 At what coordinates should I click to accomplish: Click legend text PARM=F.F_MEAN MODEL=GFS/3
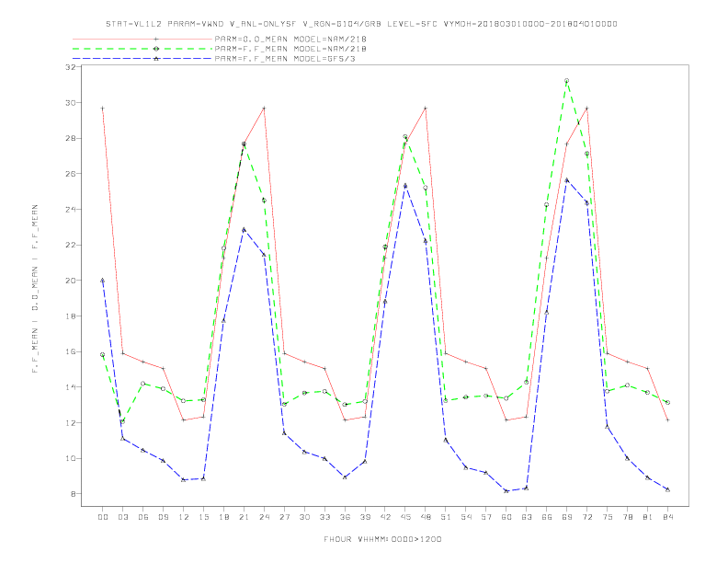[285, 59]
